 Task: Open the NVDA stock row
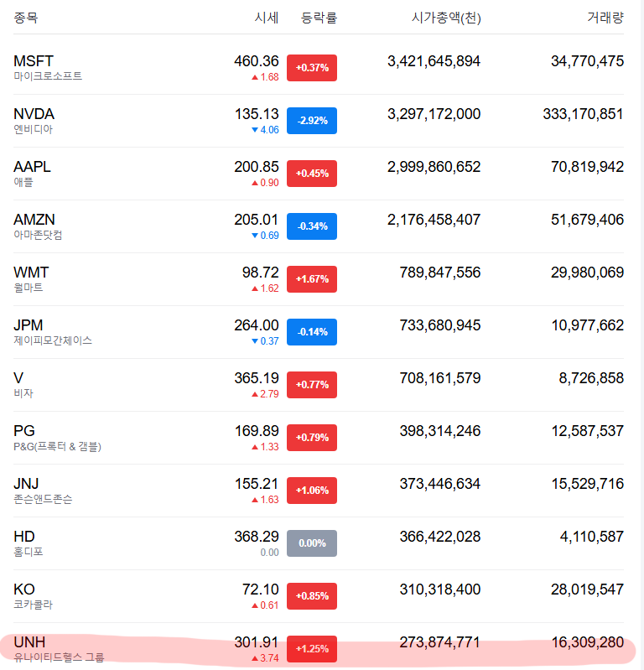click(34, 114)
